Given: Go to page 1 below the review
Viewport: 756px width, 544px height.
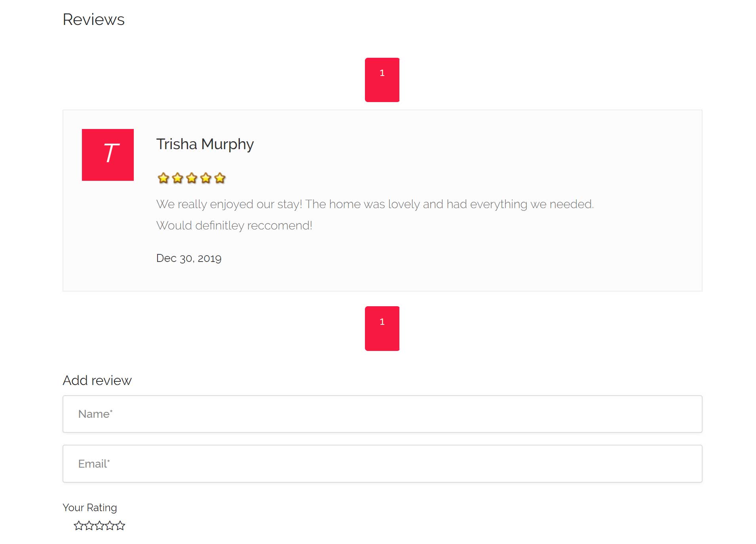Looking at the screenshot, I should point(382,328).
